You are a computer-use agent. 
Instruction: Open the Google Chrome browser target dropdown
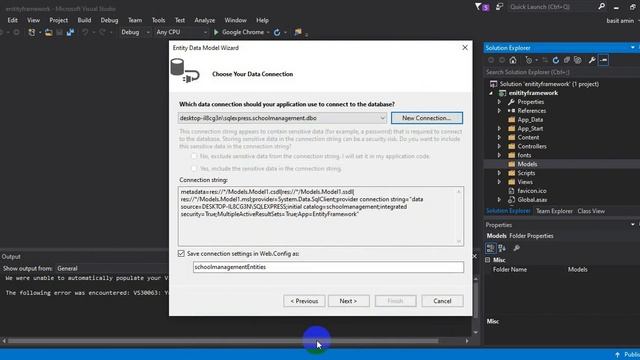click(x=268, y=32)
